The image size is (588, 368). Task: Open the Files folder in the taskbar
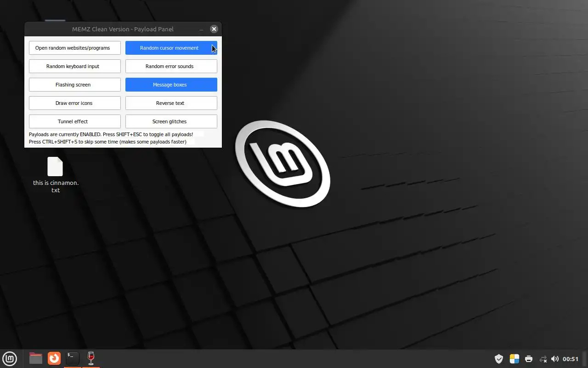(35, 358)
